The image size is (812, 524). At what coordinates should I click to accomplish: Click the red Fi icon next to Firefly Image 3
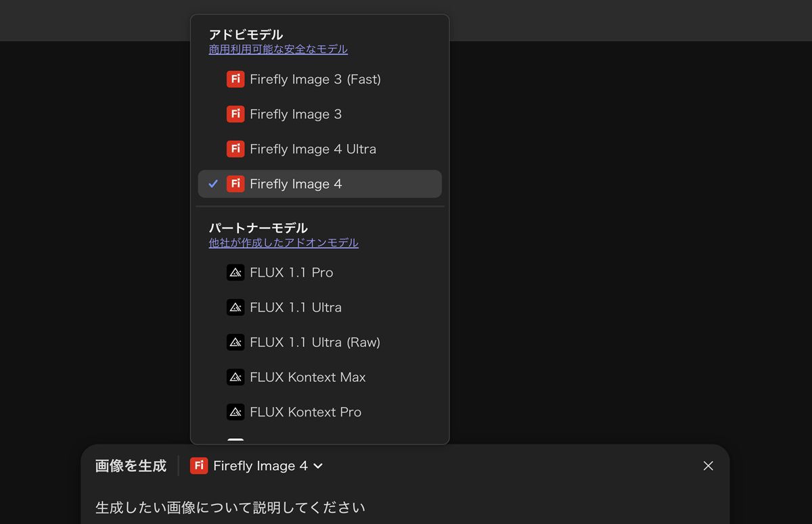pos(235,114)
